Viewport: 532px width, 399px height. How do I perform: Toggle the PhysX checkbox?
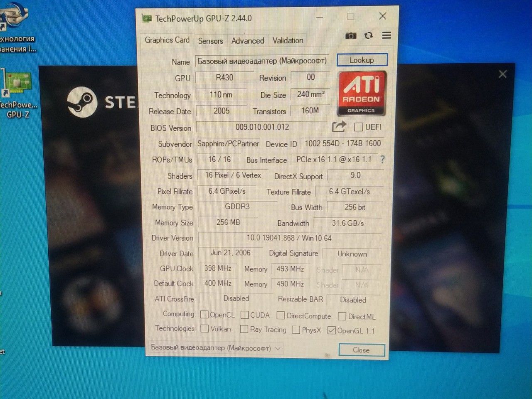coord(296,330)
